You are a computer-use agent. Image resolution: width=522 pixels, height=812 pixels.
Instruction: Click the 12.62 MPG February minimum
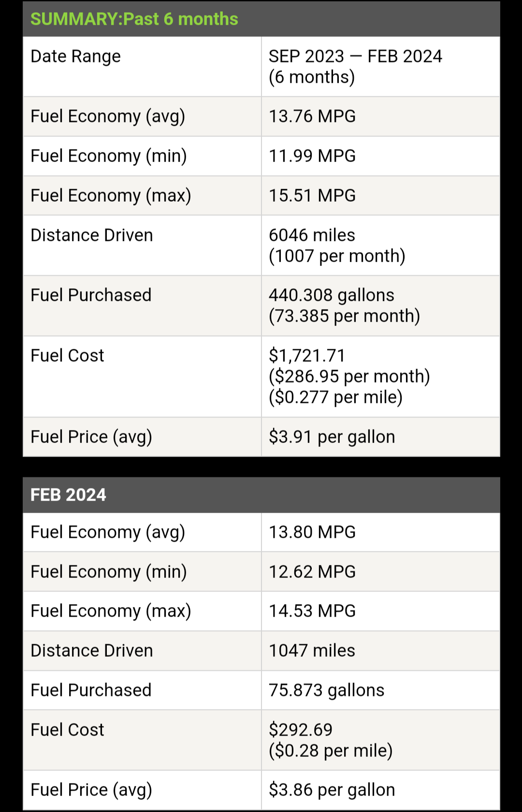pos(312,572)
